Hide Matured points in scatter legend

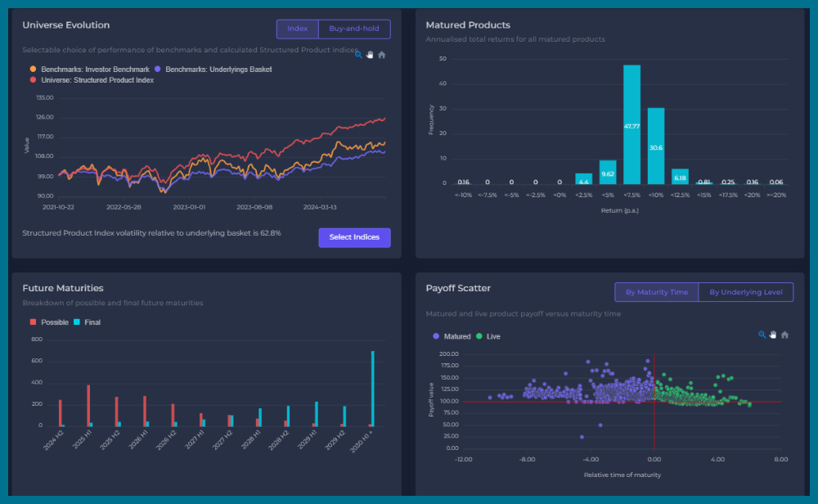[452, 336]
